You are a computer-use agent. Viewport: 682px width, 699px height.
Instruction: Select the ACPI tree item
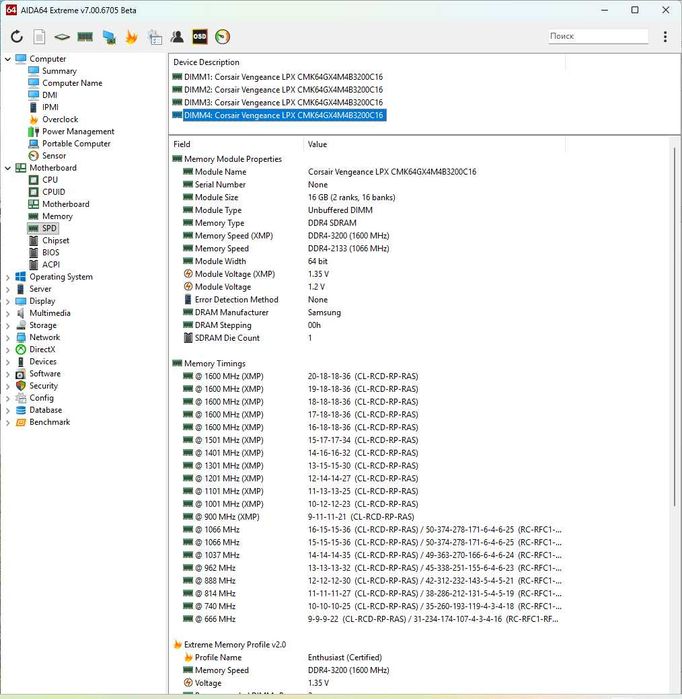(x=51, y=264)
